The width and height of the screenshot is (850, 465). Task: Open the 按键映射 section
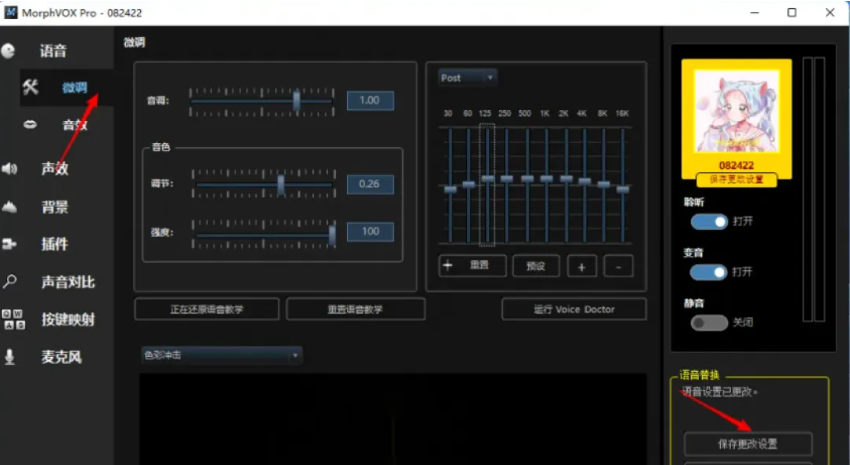click(x=68, y=319)
